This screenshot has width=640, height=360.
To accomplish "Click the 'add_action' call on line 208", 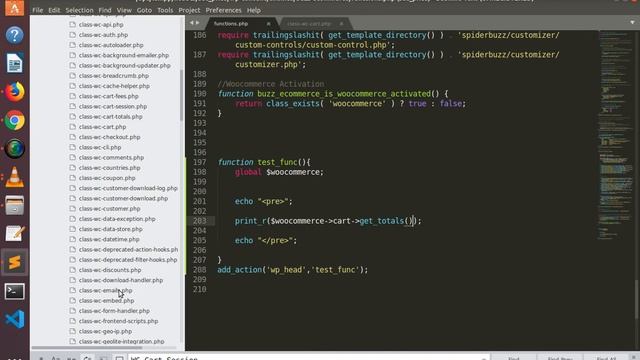I will click(239, 270).
